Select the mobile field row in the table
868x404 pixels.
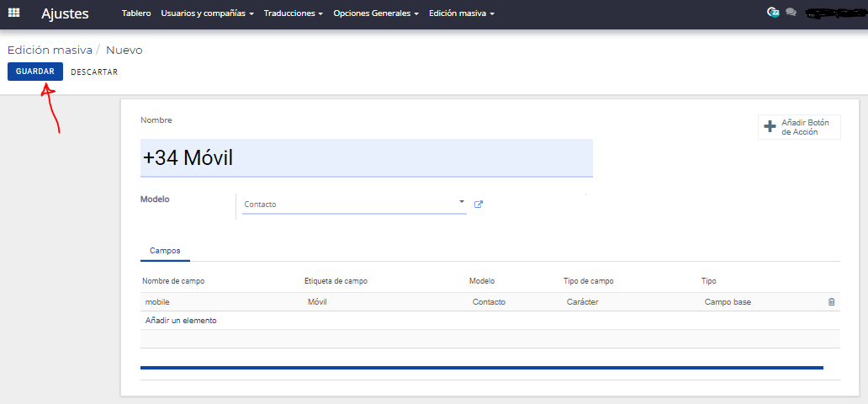pos(490,302)
